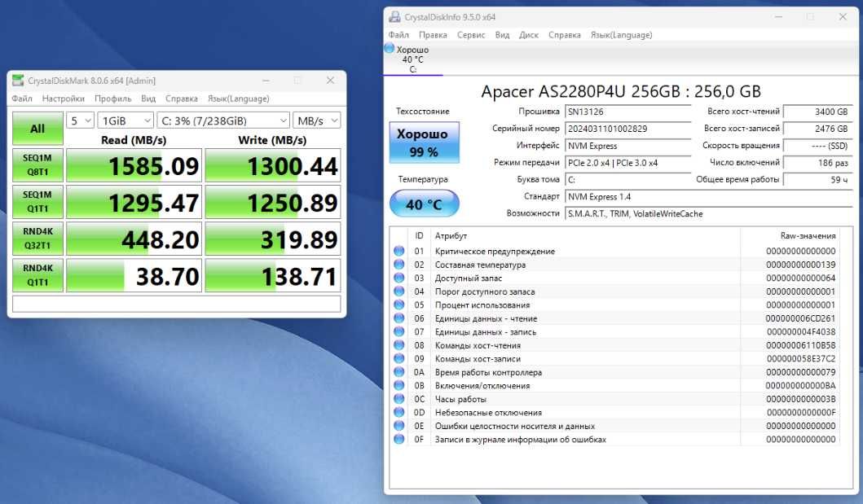Click the Стандарт field NVM Express 1.4
This screenshot has width=863, height=504.
click(x=709, y=197)
